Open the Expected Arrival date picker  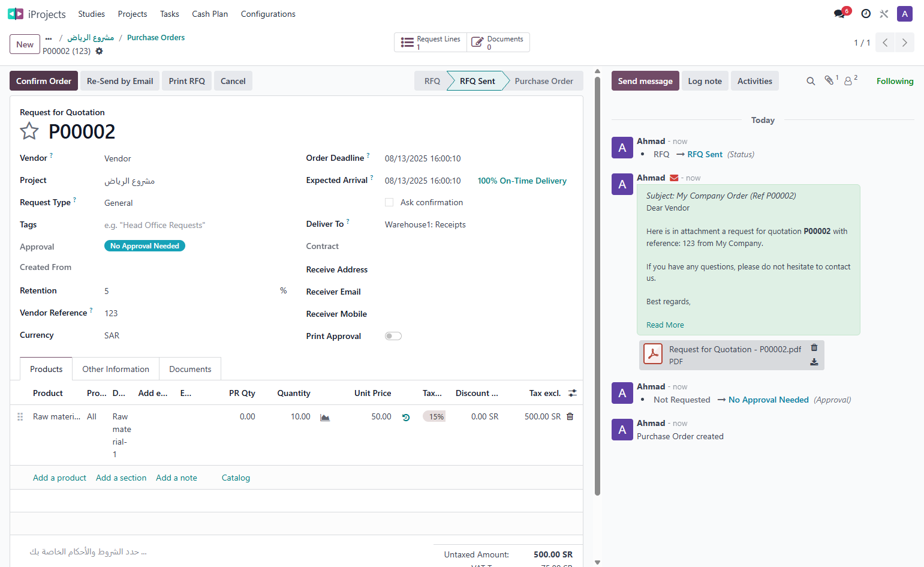tap(423, 181)
